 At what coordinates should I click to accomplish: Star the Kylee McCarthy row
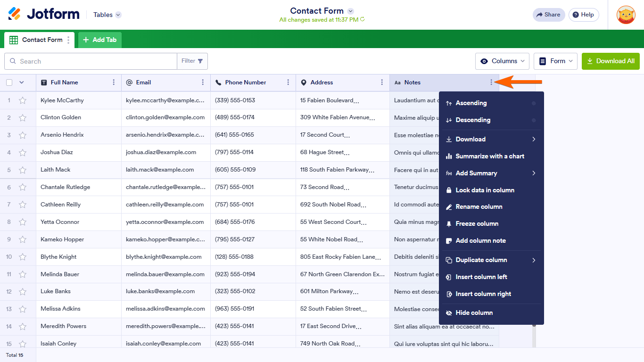click(x=23, y=100)
